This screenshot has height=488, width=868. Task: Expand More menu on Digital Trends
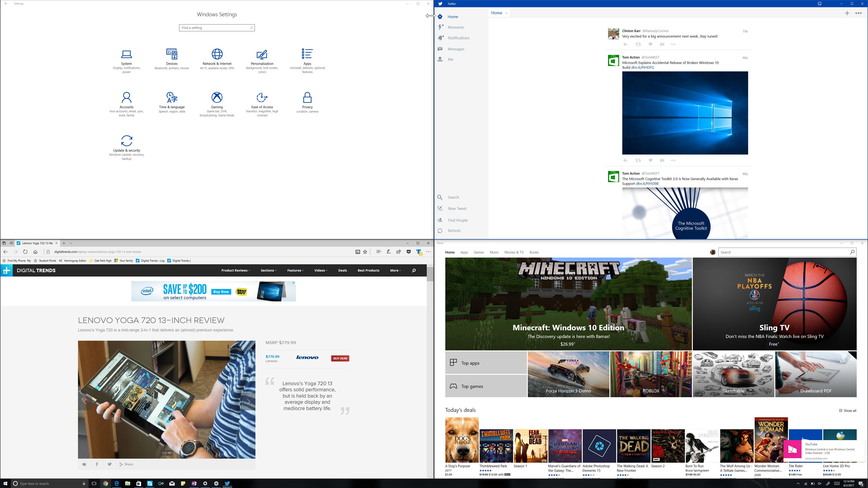395,270
